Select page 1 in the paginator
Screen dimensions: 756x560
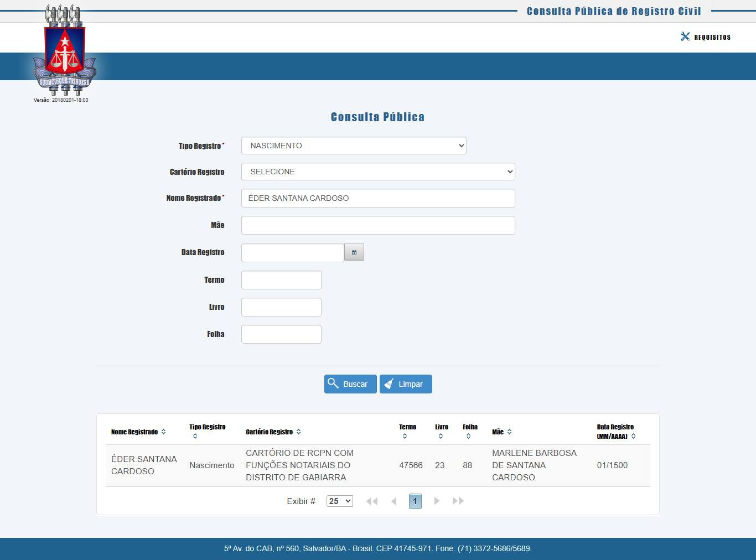(x=415, y=501)
